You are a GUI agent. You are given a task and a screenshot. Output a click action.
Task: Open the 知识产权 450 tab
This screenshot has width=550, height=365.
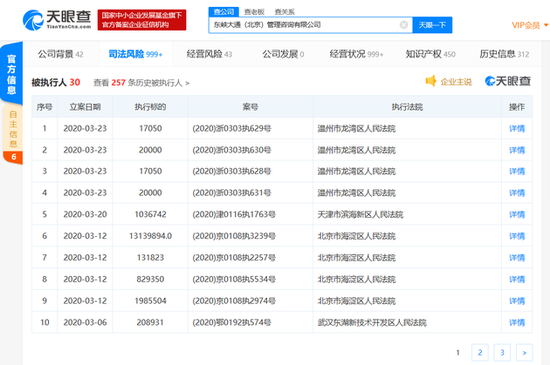430,54
